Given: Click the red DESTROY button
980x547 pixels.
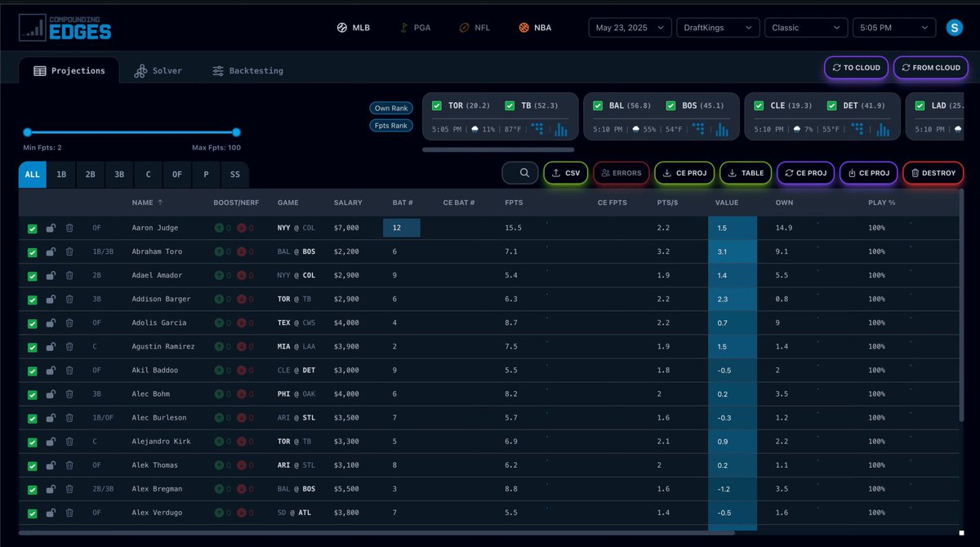Looking at the screenshot, I should point(933,173).
